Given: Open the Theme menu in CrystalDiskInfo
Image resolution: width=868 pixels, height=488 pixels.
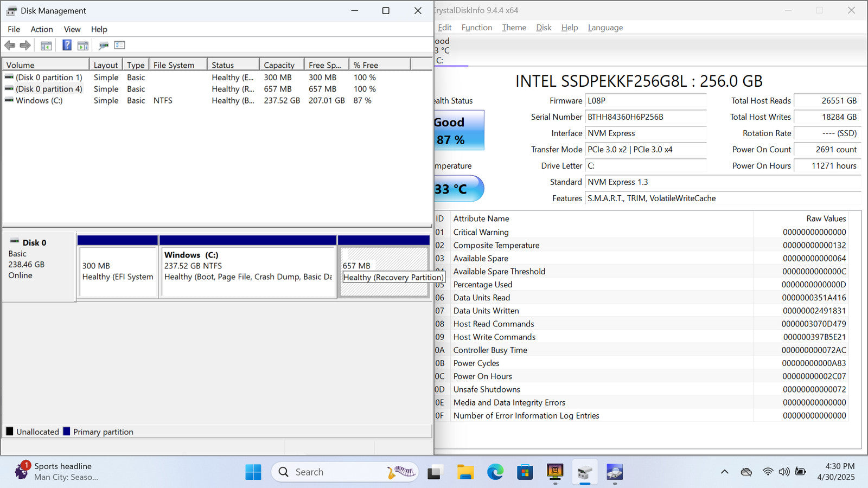Looking at the screenshot, I should point(514,28).
